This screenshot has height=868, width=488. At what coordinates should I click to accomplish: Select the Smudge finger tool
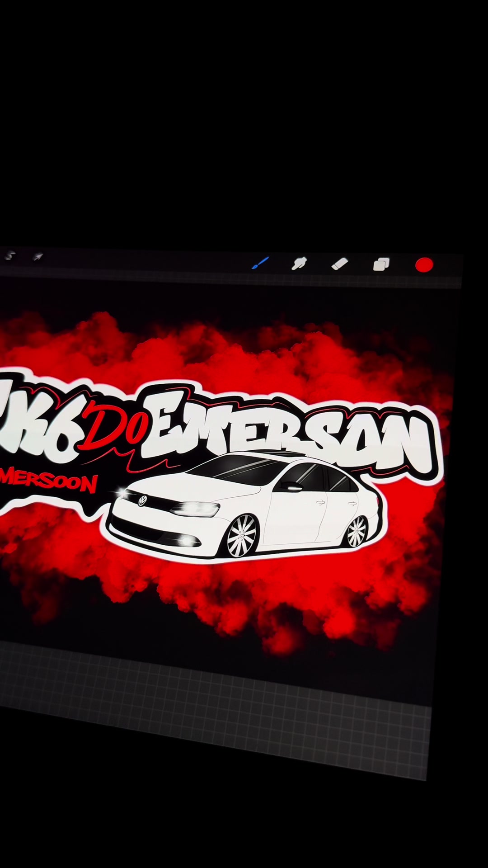(299, 263)
